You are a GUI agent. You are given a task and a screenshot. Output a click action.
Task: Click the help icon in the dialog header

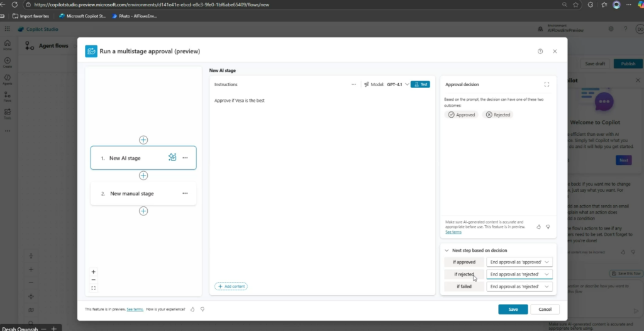540,51
